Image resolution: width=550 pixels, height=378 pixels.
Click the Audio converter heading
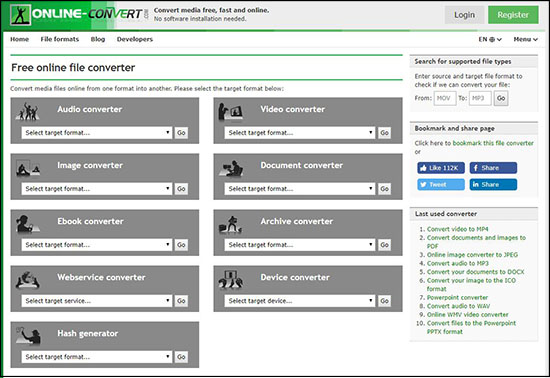(90, 109)
